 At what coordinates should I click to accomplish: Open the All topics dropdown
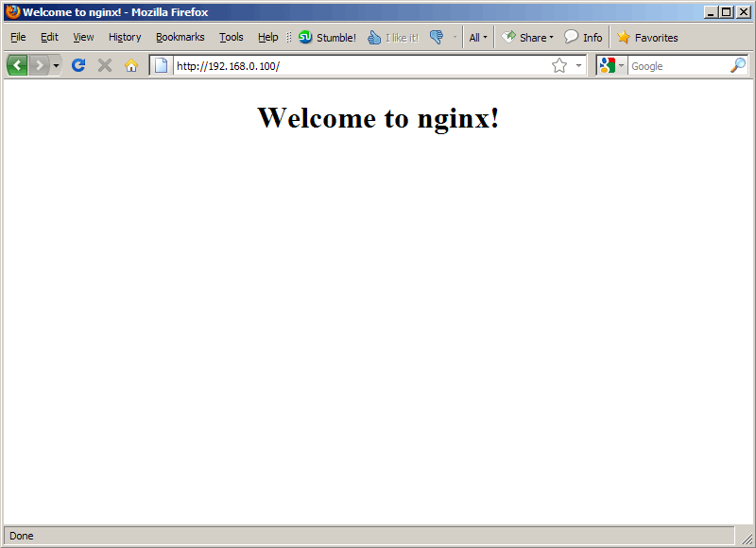(478, 38)
